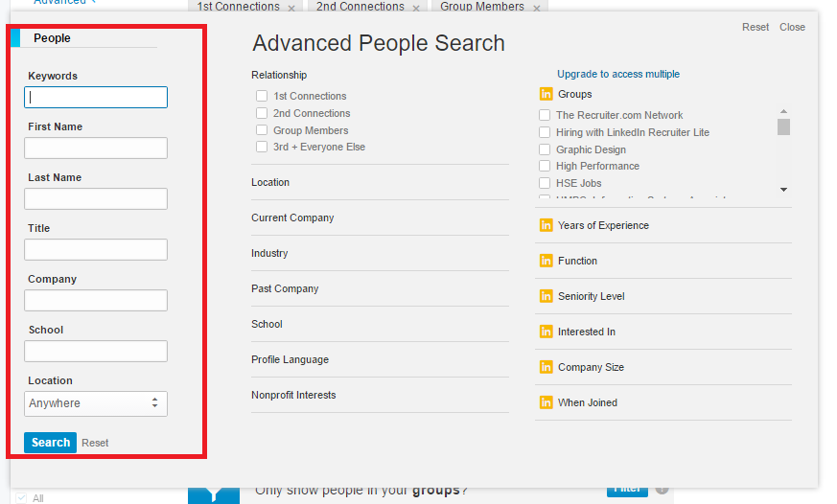The width and height of the screenshot is (837, 504).
Task: Click the Groups list scroll up arrow
Action: click(783, 111)
